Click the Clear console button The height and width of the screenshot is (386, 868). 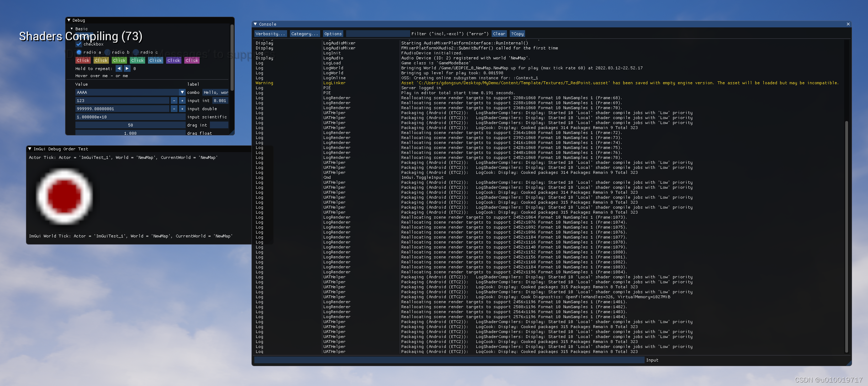click(499, 34)
